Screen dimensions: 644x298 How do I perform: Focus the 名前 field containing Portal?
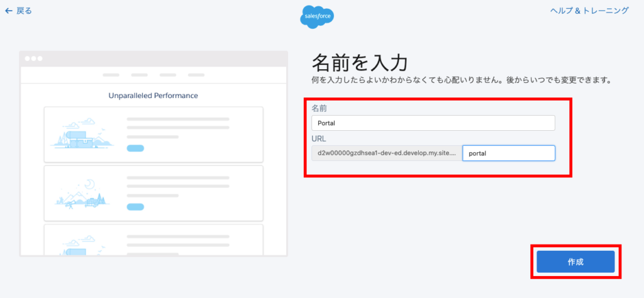[x=433, y=123]
